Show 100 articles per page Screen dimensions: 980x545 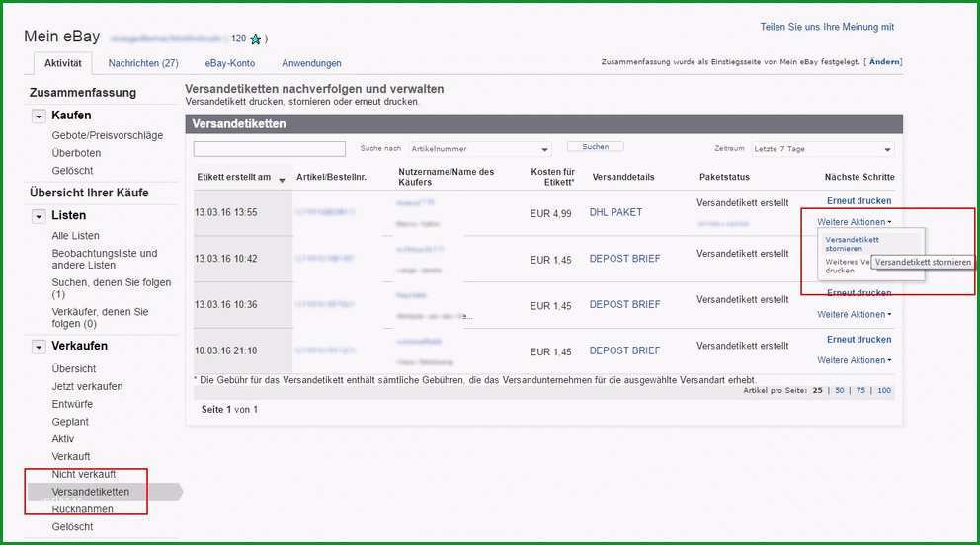pyautogui.click(x=884, y=390)
